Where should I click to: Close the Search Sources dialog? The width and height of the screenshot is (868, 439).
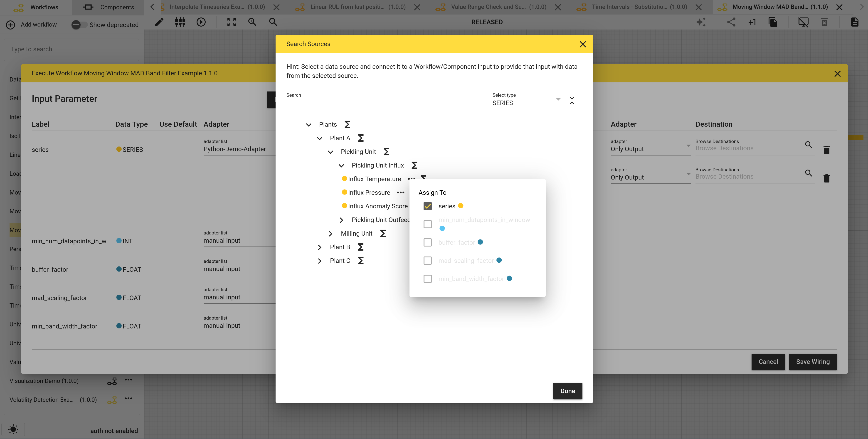tap(583, 44)
